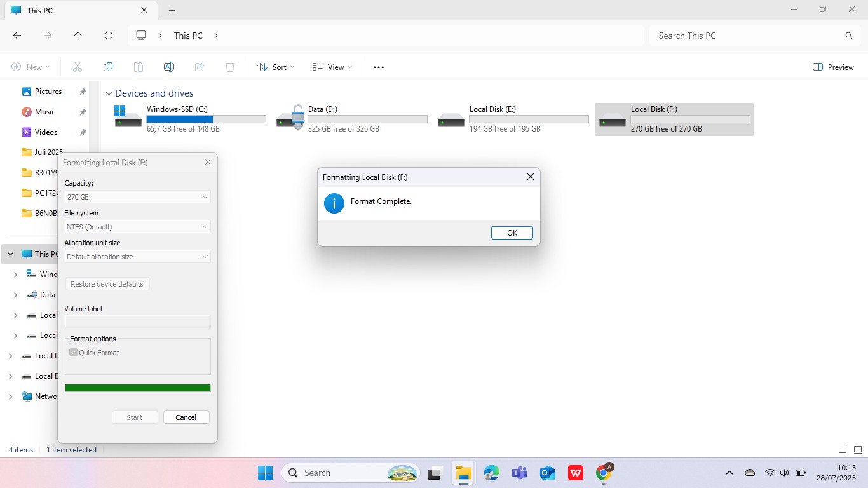Screen dimensions: 868x488
Task: Click the Copy icon in toolbar
Action: (x=108, y=67)
